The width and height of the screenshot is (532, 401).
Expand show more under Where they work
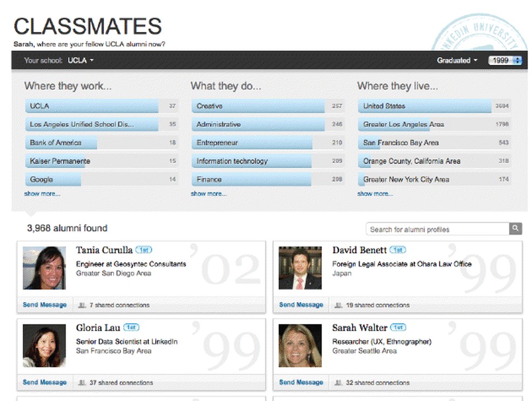[42, 193]
